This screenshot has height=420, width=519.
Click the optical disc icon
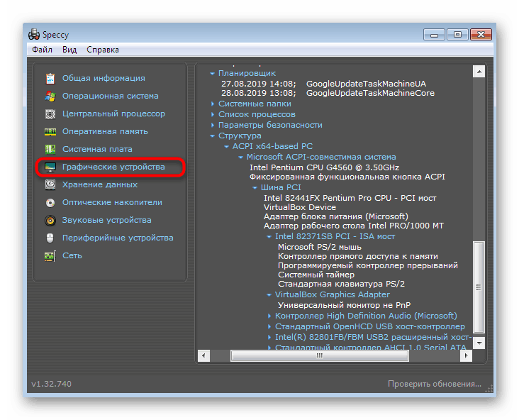pyautogui.click(x=50, y=203)
